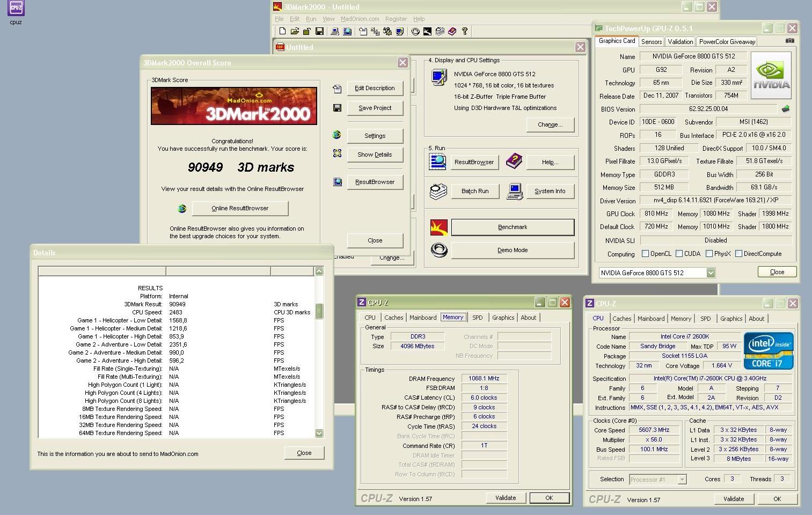This screenshot has width=812, height=515.
Task: Open the File menu in 3DMark2000
Action: tap(279, 19)
